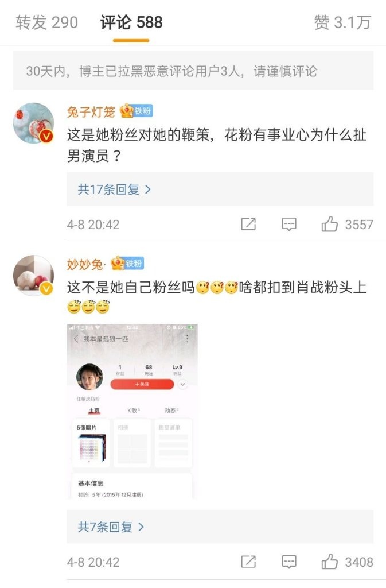Image resolution: width=386 pixels, height=588 pixels.
Task: Tap the blocked-users notice banner
Action: pyautogui.click(x=193, y=71)
